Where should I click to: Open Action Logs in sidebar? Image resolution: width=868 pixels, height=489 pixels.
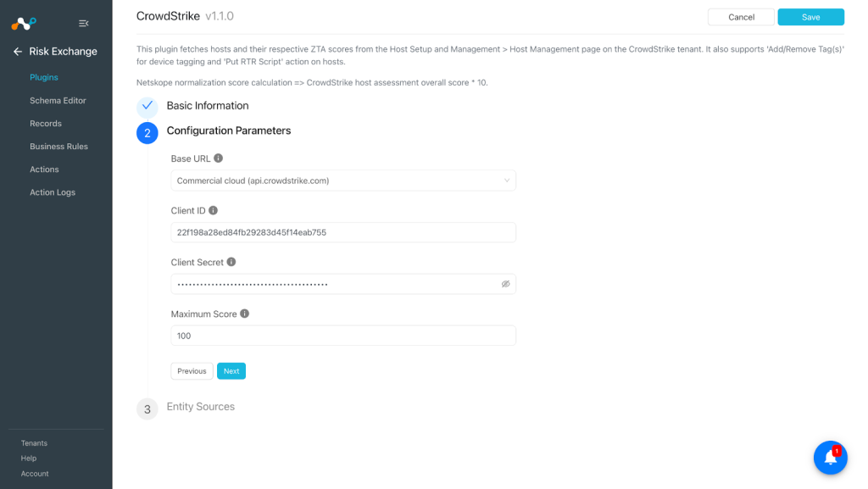[53, 192]
